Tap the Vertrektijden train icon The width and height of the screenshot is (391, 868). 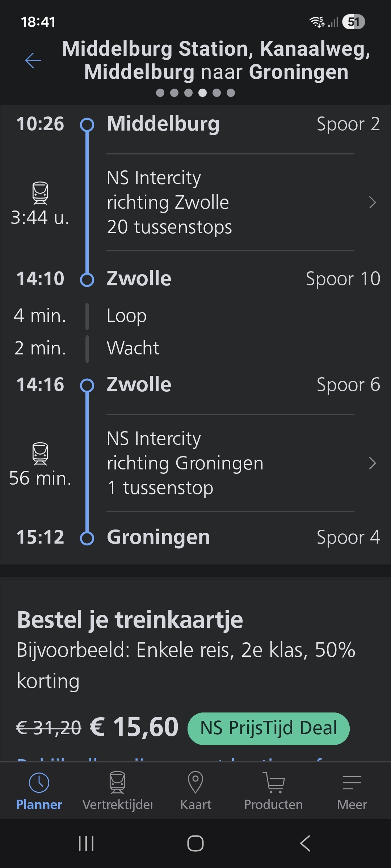[x=117, y=782]
